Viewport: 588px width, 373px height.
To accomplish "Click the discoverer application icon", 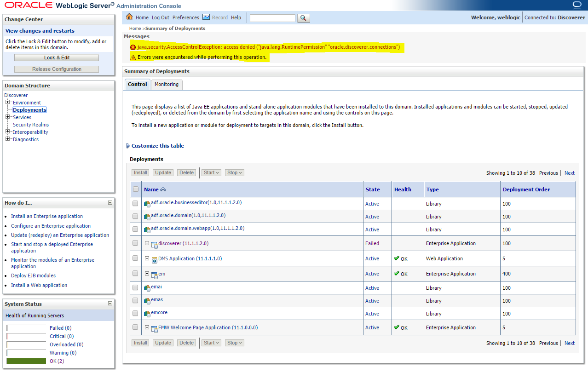I will click(155, 244).
